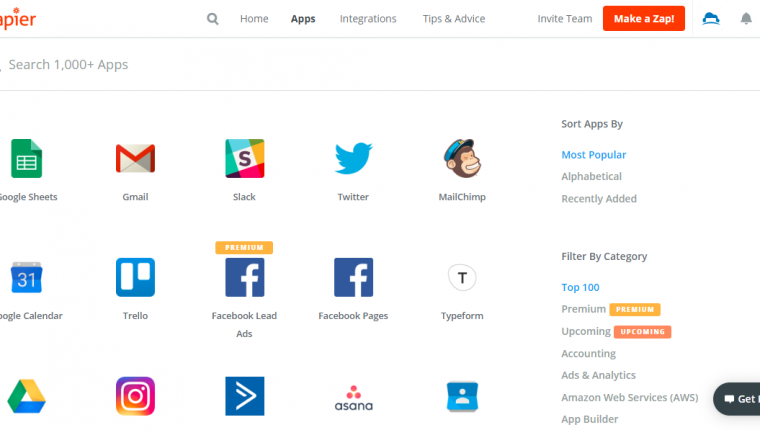Open the Gmail app icon
Image resolution: width=760 pixels, height=430 pixels.
[135, 158]
